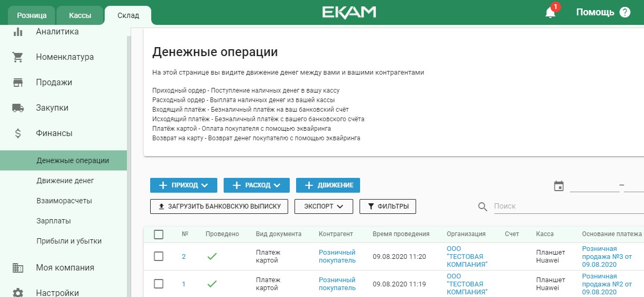Click the Продажи store icon
The height and width of the screenshot is (297, 644).
coord(18,83)
